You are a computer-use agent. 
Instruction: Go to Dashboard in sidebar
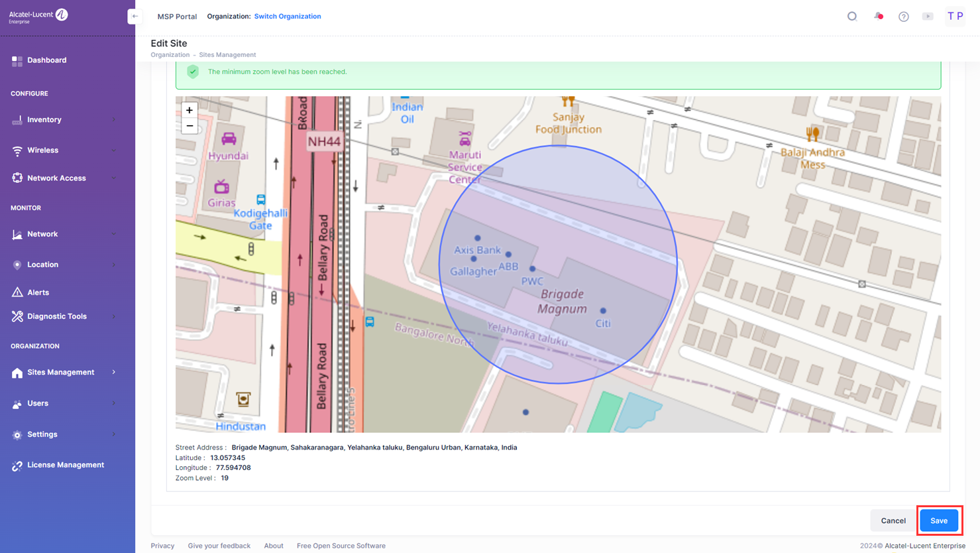pyautogui.click(x=46, y=60)
